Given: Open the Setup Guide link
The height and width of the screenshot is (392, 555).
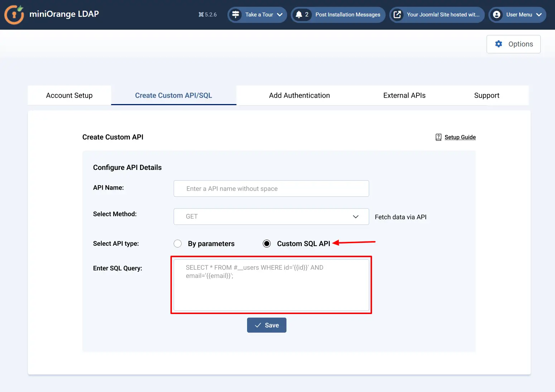Looking at the screenshot, I should coord(460,137).
